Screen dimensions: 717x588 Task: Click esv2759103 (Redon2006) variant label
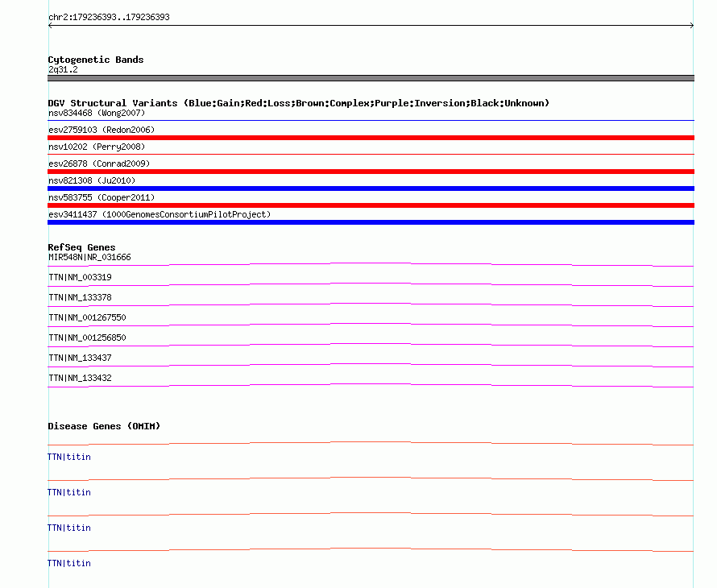pos(102,130)
